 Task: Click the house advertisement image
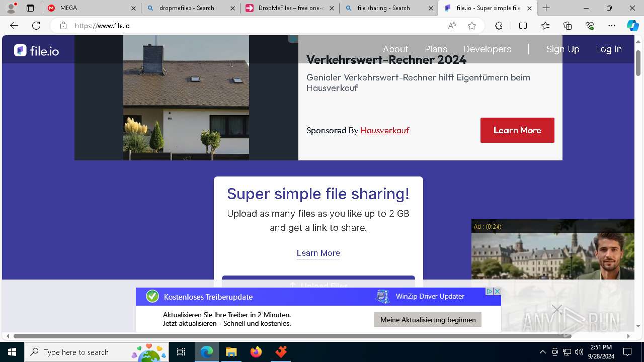pyautogui.click(x=186, y=98)
